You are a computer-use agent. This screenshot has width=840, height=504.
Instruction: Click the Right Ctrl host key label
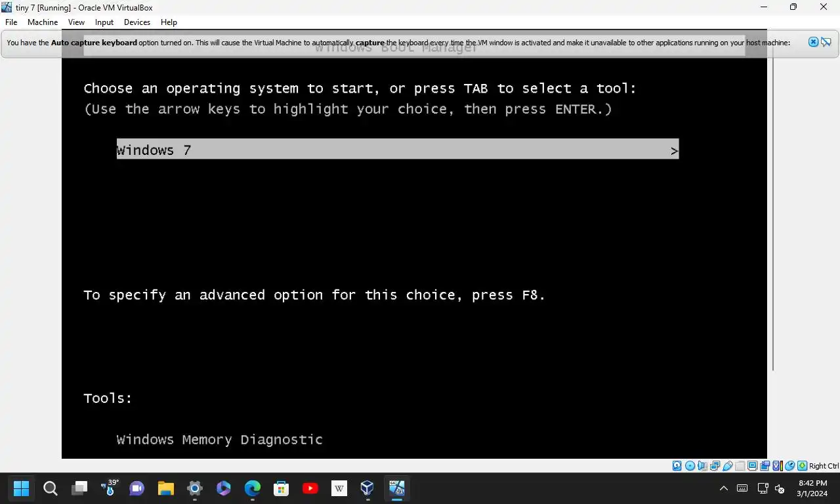pos(824,466)
